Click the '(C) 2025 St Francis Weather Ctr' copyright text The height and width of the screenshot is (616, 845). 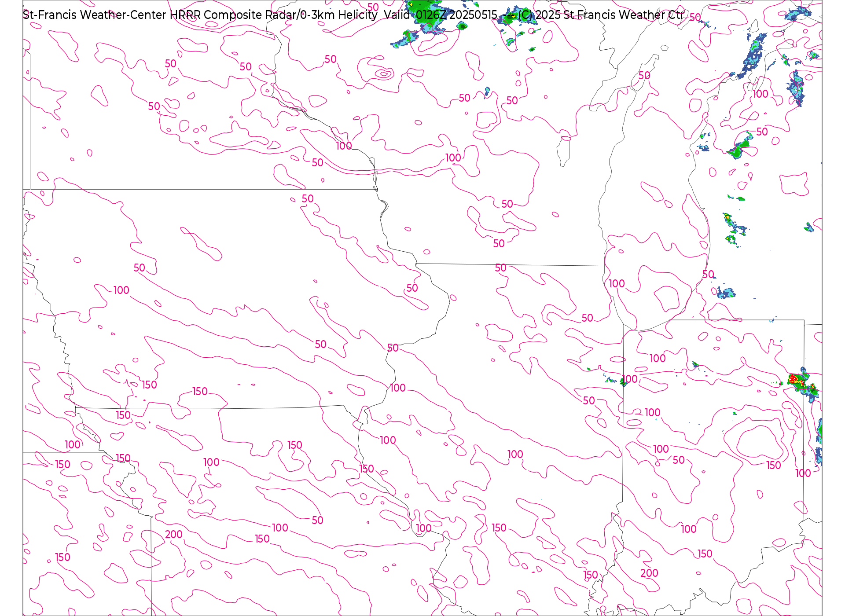coord(601,15)
